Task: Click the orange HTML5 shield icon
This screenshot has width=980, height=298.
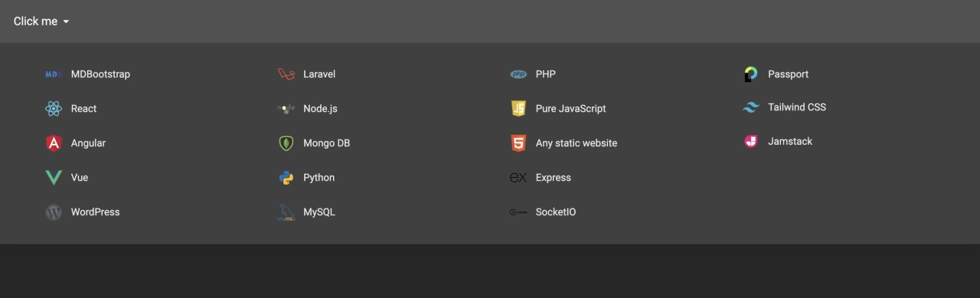Action: 518,143
